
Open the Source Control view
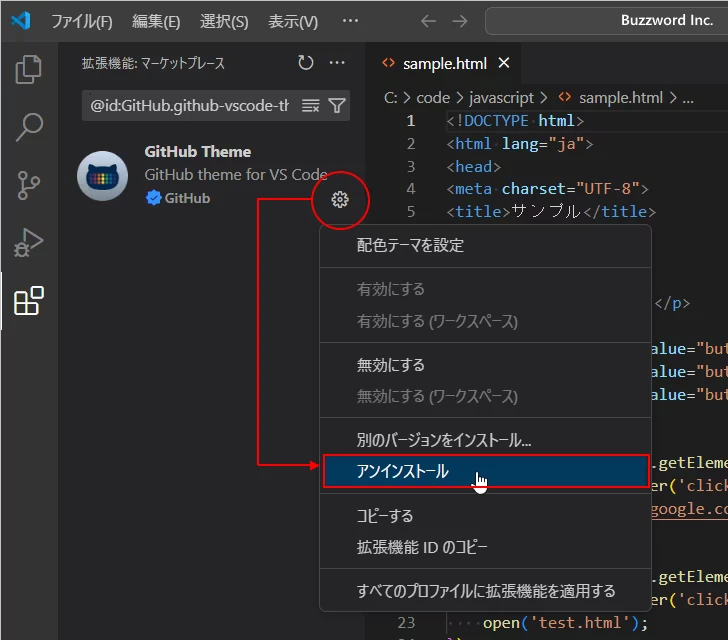point(28,185)
